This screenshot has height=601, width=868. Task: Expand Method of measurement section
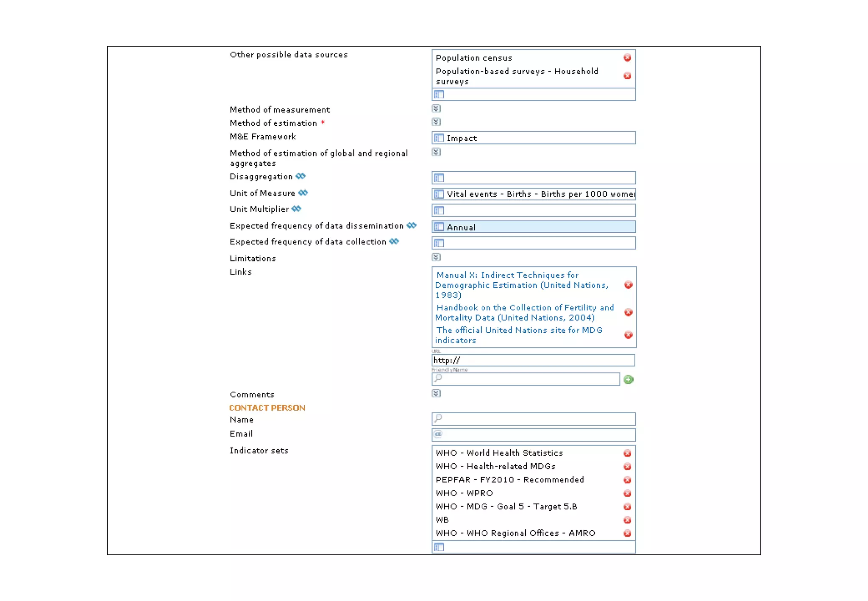coord(436,109)
